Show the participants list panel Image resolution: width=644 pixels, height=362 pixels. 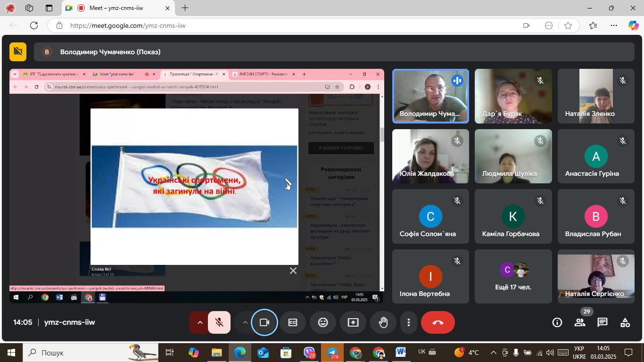(x=580, y=322)
